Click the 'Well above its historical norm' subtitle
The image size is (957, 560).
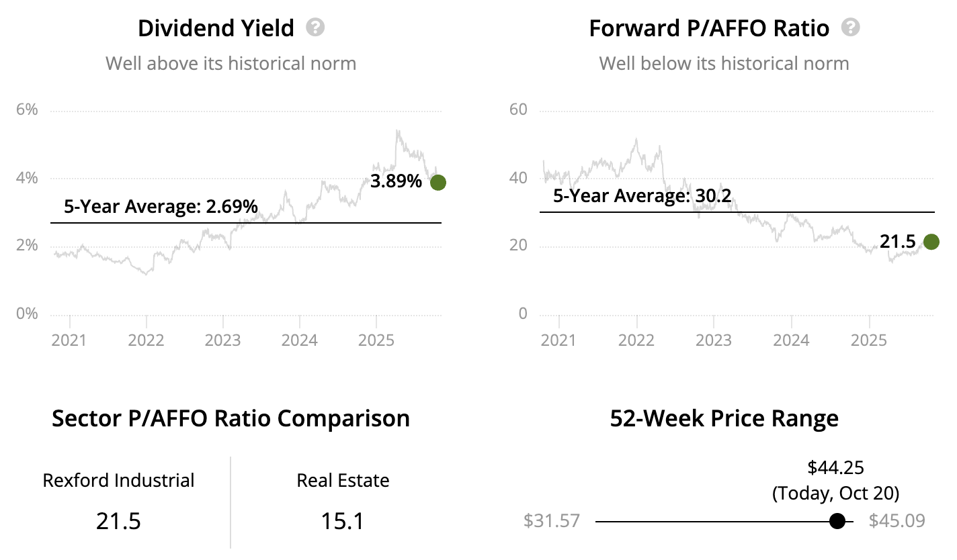(231, 64)
